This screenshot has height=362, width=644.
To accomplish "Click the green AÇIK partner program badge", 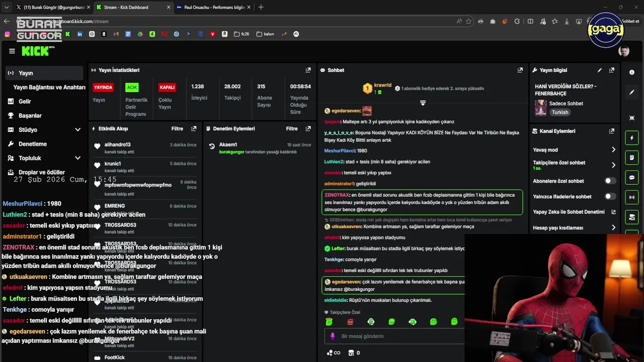I will [x=132, y=87].
